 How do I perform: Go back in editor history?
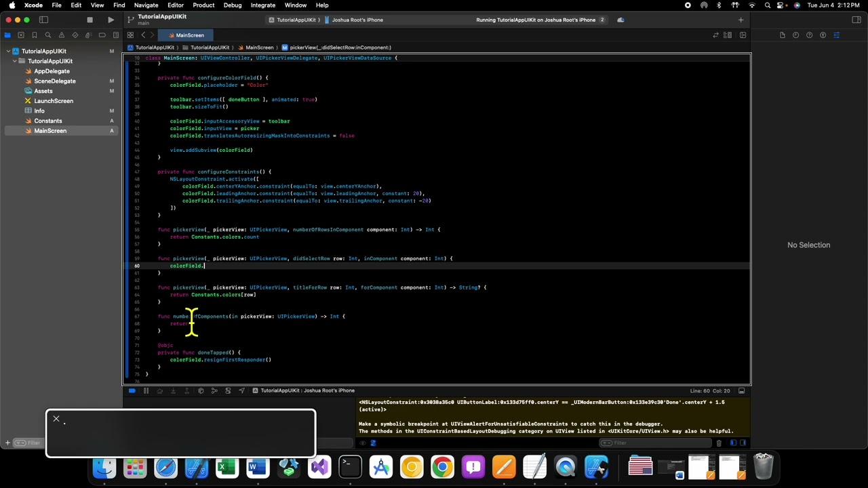143,35
